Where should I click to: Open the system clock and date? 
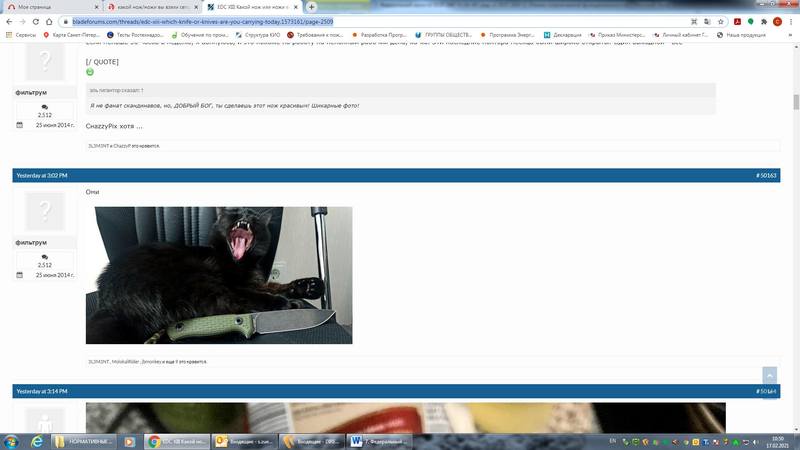click(x=777, y=442)
